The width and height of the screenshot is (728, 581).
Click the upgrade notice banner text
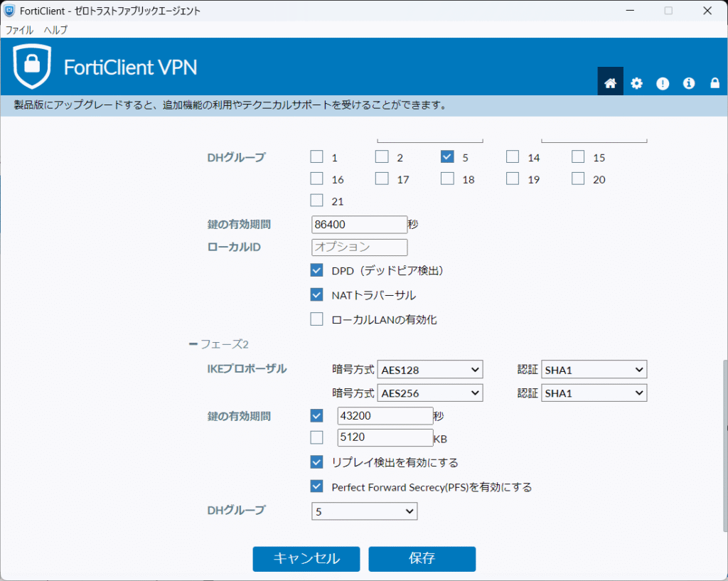tap(230, 105)
